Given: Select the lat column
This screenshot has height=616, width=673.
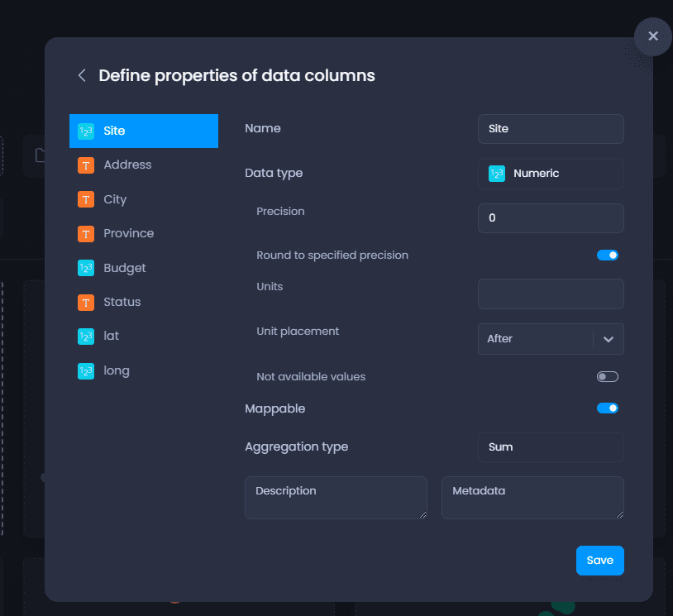Looking at the screenshot, I should coord(144,337).
